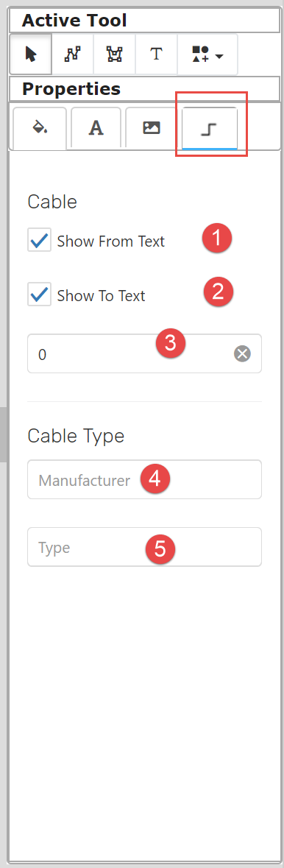Click the red badge numbered 1
Screen dimensions: 284x868
pos(216,239)
